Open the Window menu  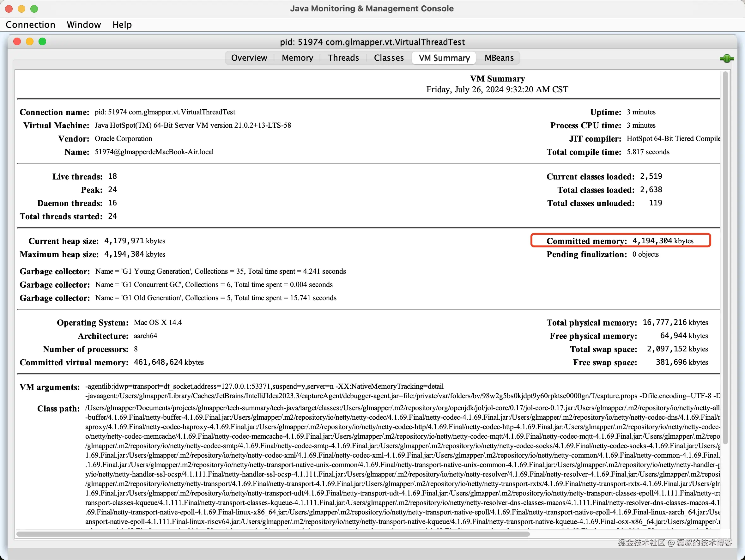pos(83,25)
